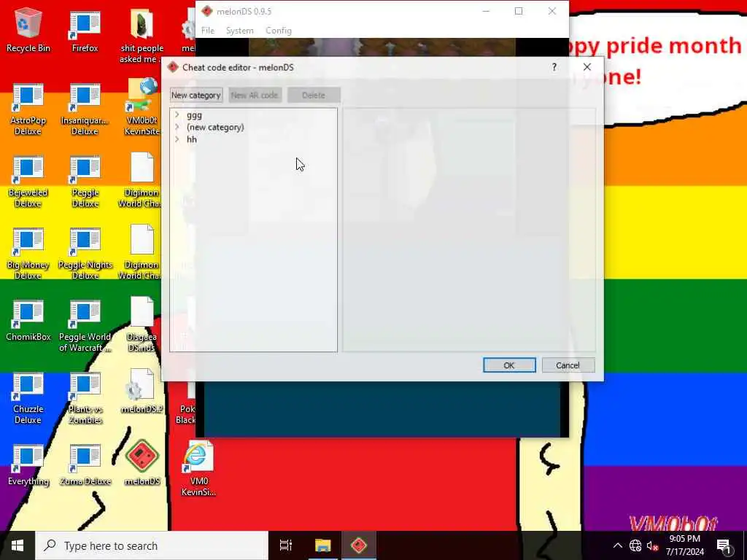This screenshot has width=747, height=560.
Task: Select the melonDS config file icon
Action: [142, 392]
